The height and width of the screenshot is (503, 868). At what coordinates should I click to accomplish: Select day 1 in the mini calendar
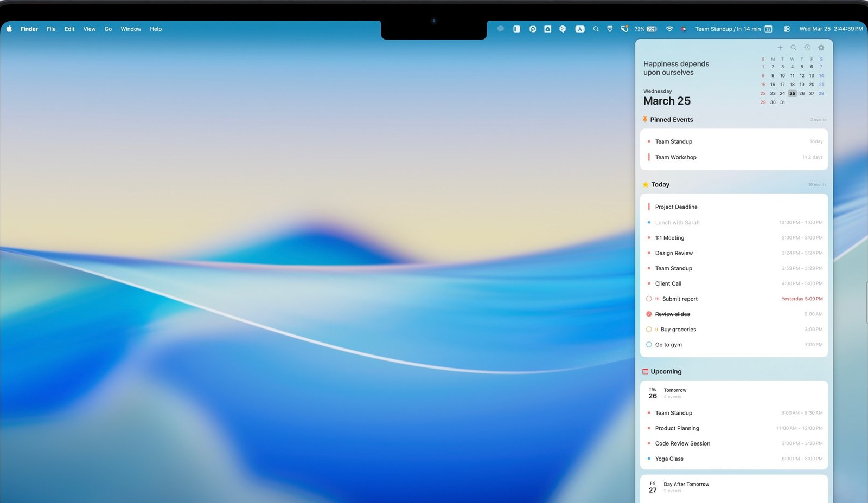763,67
